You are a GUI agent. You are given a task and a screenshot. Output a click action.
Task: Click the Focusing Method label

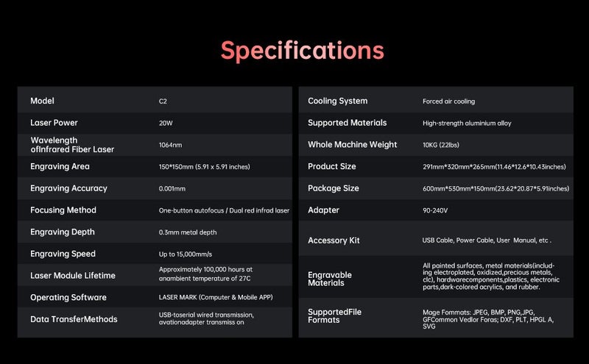click(x=63, y=210)
